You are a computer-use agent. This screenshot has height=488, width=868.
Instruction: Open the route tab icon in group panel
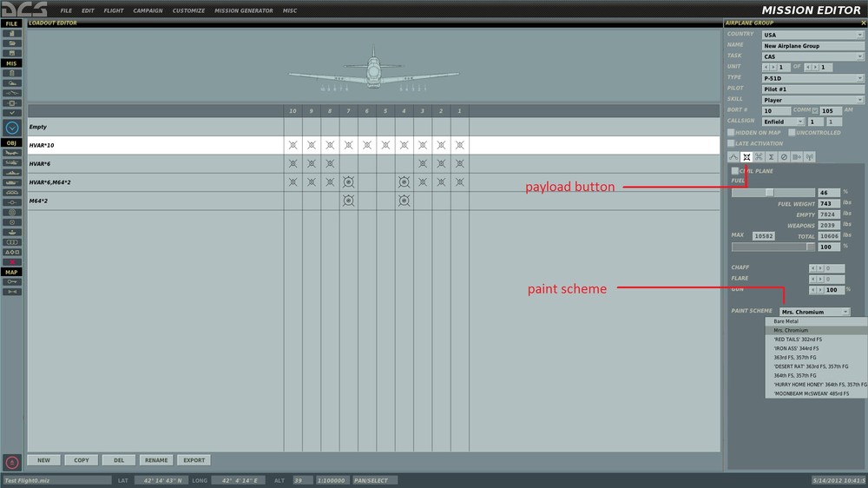(733, 157)
